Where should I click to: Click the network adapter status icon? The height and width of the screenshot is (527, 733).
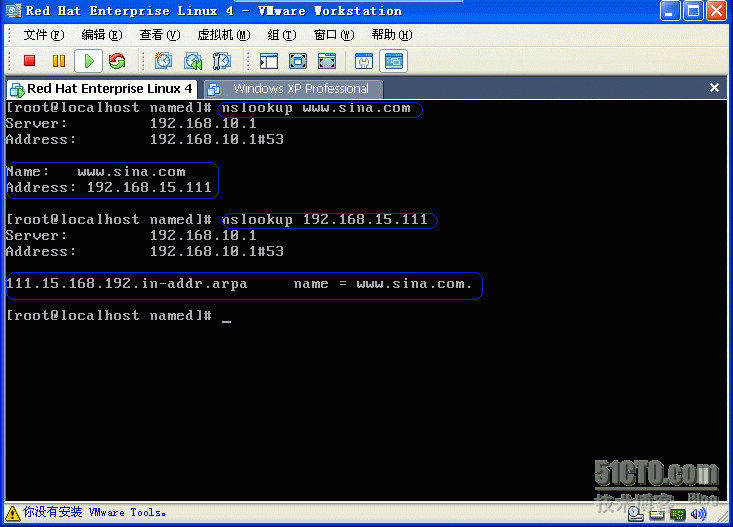(x=677, y=514)
